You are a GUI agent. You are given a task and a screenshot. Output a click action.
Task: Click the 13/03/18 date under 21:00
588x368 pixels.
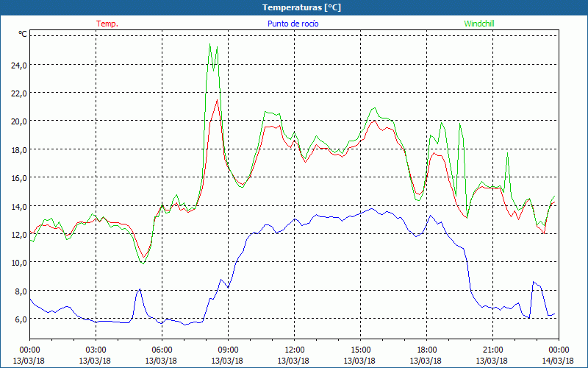point(492,361)
